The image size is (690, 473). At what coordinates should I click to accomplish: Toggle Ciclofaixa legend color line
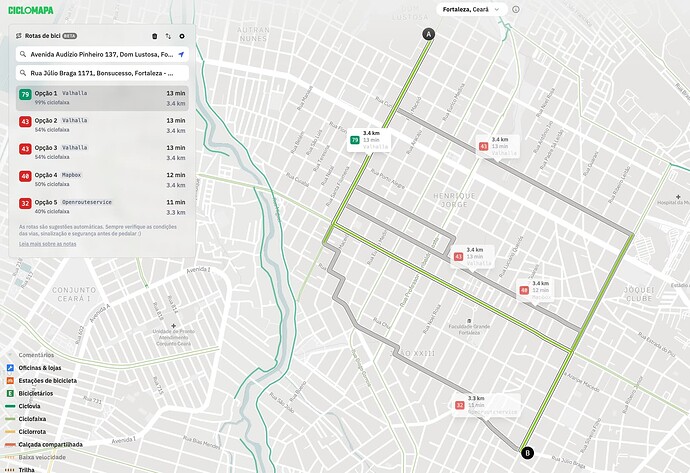pos(10,419)
